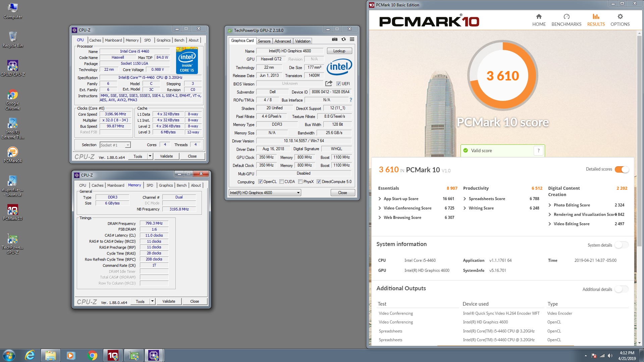This screenshot has width=644, height=362.
Task: Open Tools dropdown arrow in upper CPU-Z
Action: (150, 156)
